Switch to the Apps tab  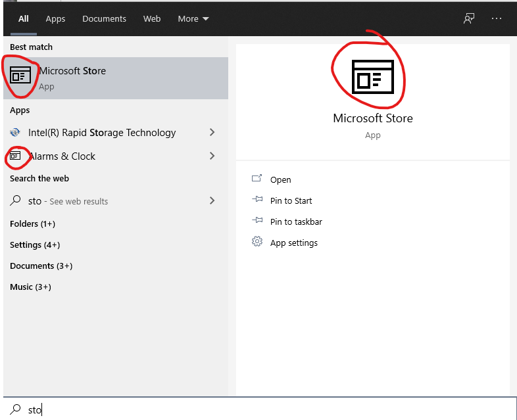pyautogui.click(x=55, y=19)
